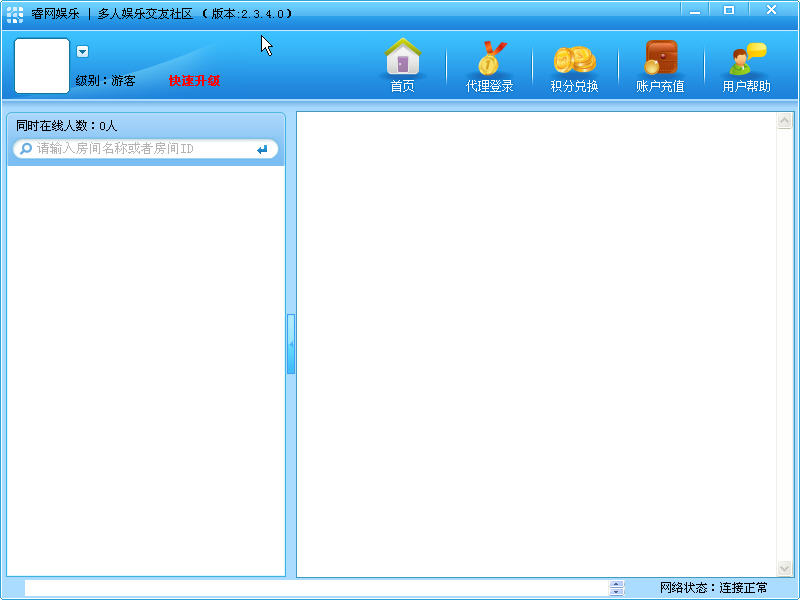Screen dimensions: 800x600
Task: Click the blank user avatar picture
Action: pyautogui.click(x=42, y=66)
